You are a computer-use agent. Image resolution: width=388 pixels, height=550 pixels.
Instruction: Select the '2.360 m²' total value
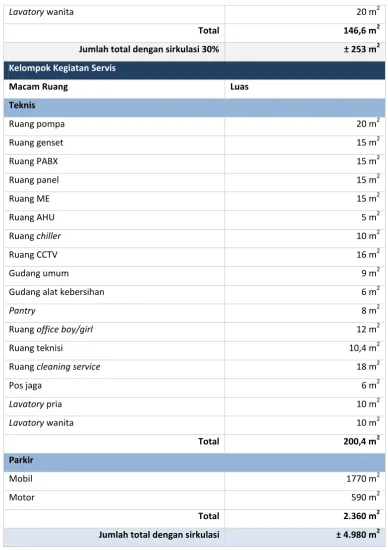[361, 516]
